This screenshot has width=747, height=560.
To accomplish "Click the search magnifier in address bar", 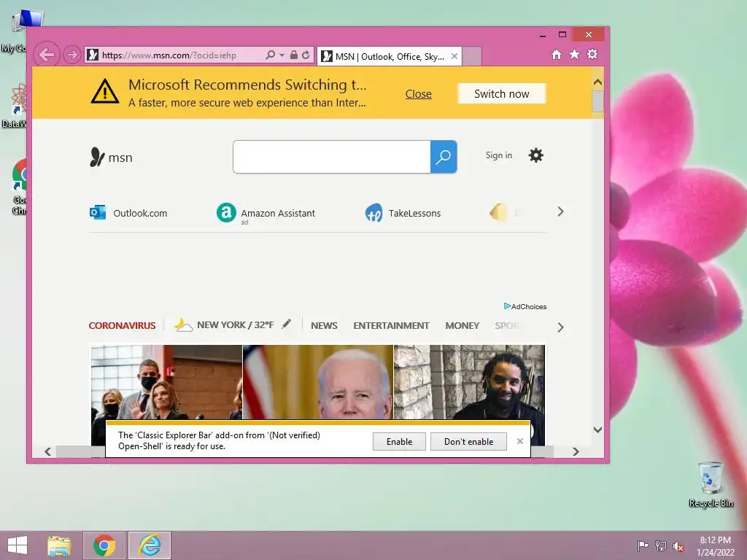I will [x=270, y=55].
